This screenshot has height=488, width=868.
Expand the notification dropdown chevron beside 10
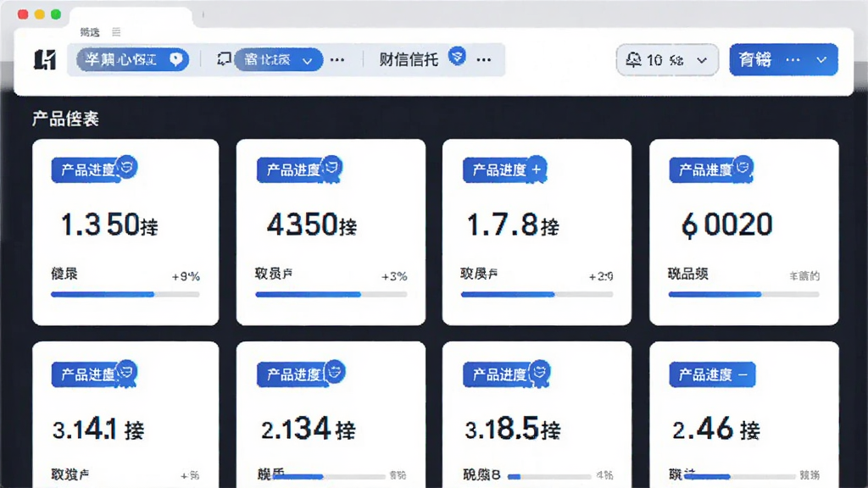click(701, 60)
